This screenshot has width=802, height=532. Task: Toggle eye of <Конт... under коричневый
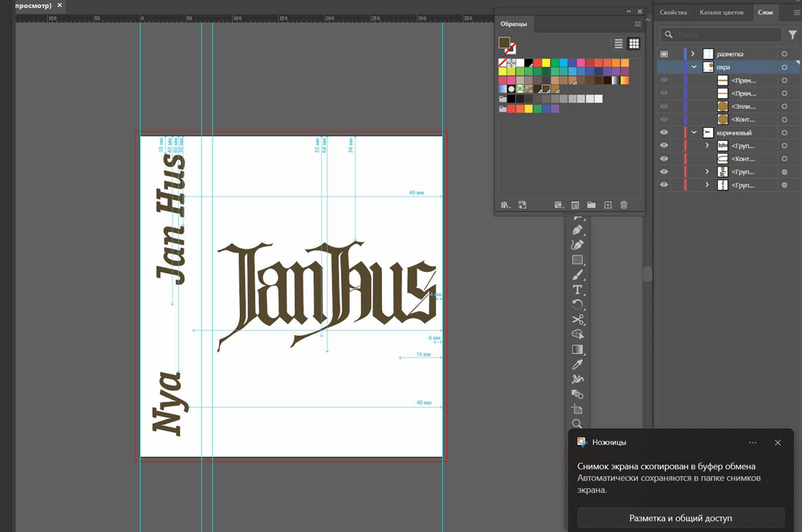click(664, 158)
